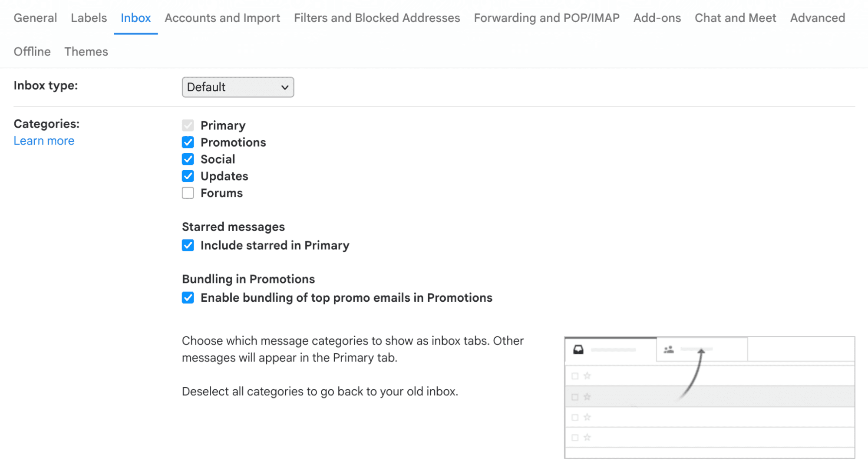Click the curved arrow in the preview illustration
868x461 pixels.
(695, 373)
